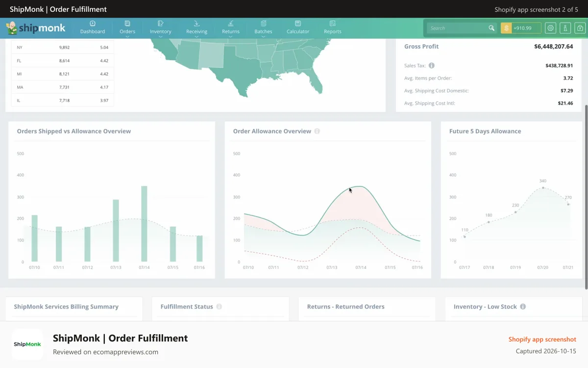588x368 pixels.
Task: Open the Reports menu label
Action: [x=333, y=31]
